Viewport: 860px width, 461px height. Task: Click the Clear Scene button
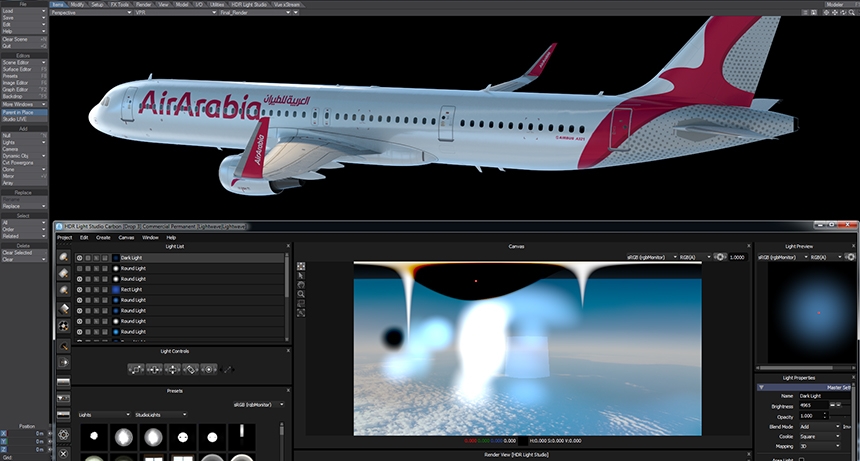[24, 39]
